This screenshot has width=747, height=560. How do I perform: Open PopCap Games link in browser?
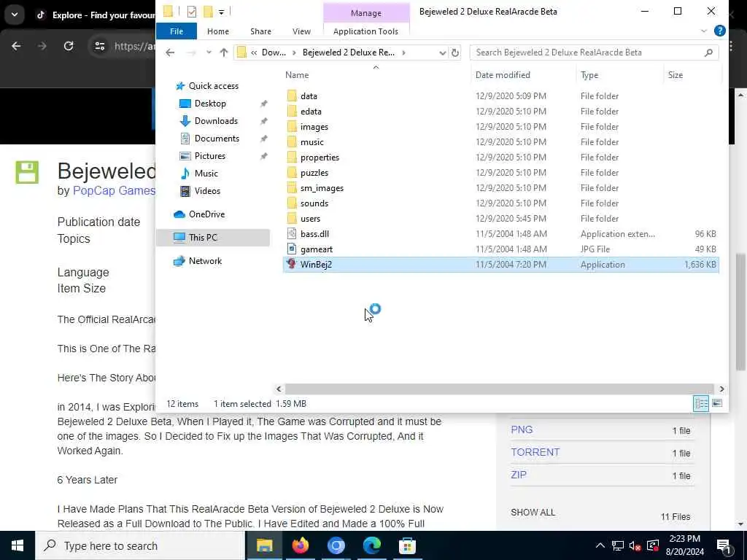114,190
